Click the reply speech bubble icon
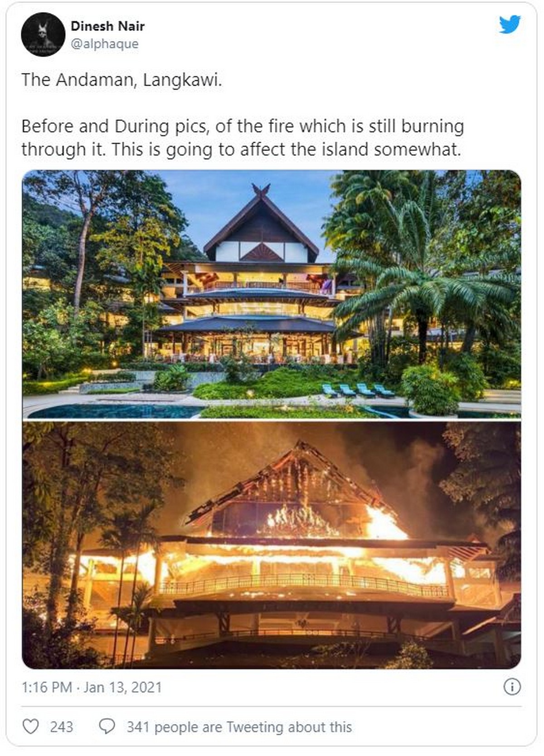This screenshot has width=544, height=756. point(107,727)
